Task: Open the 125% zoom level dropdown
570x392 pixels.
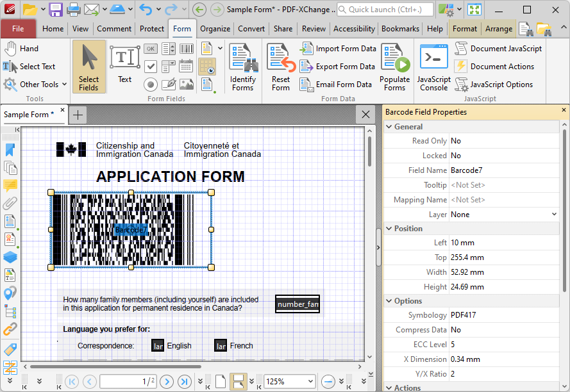Action: pyautogui.click(x=310, y=382)
